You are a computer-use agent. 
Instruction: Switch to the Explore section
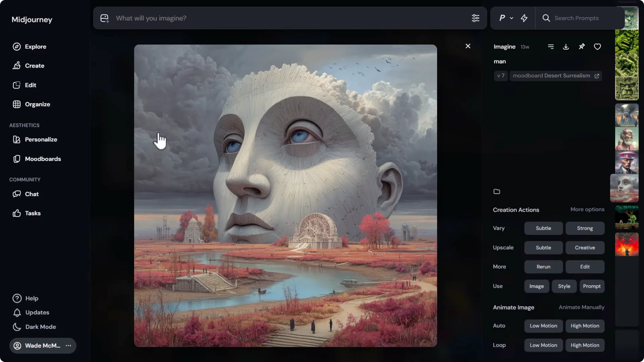point(36,47)
